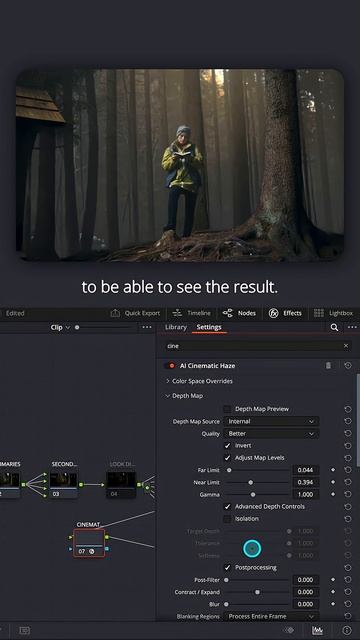This screenshot has height=640, width=360.
Task: Click the Near Limit value field
Action: coord(306,482)
